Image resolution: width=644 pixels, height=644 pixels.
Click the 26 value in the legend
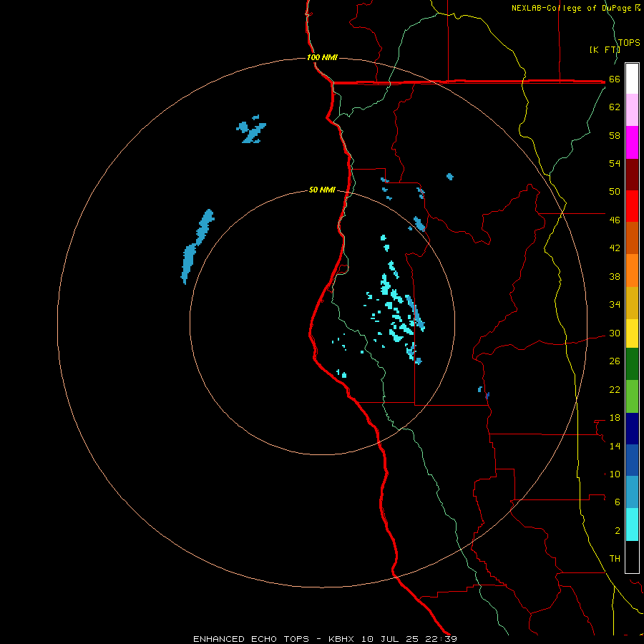point(615,361)
